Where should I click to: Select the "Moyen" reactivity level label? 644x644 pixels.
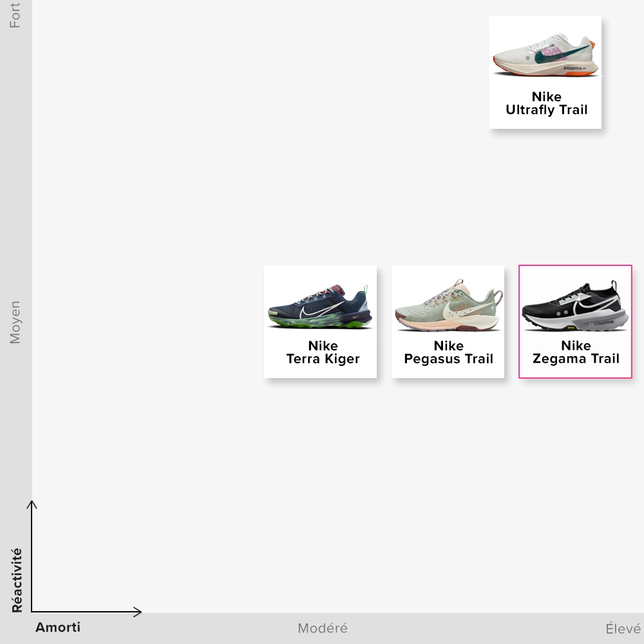pyautogui.click(x=15, y=322)
